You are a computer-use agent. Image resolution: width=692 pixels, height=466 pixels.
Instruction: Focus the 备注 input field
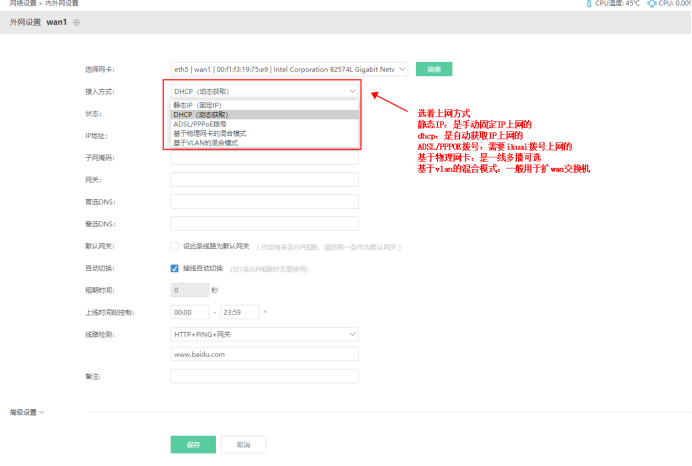pos(265,376)
